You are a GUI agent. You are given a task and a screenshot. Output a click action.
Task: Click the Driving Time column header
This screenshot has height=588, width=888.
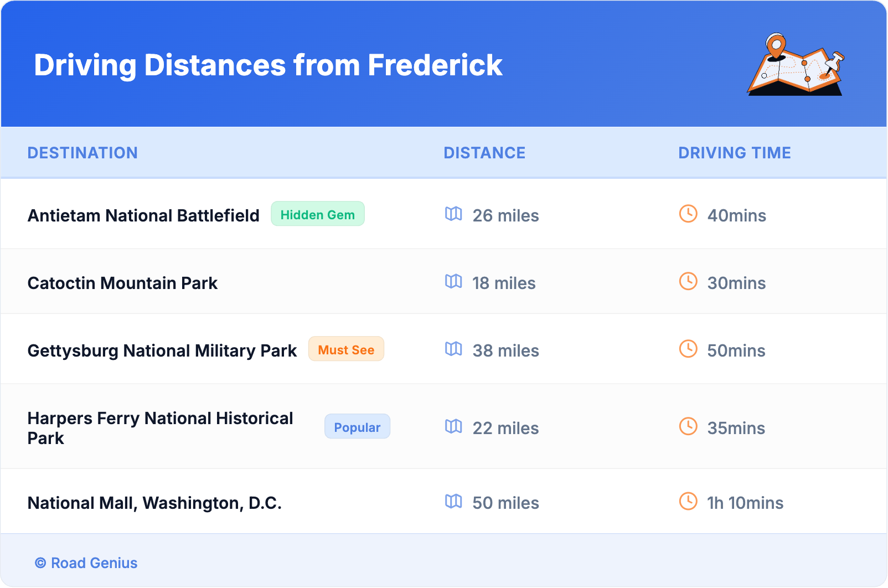point(735,153)
